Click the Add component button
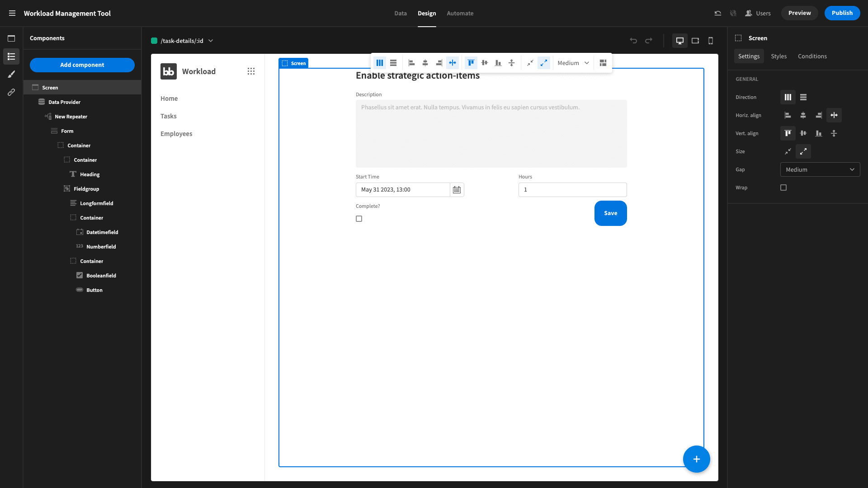The width and height of the screenshot is (868, 488). pos(82,65)
